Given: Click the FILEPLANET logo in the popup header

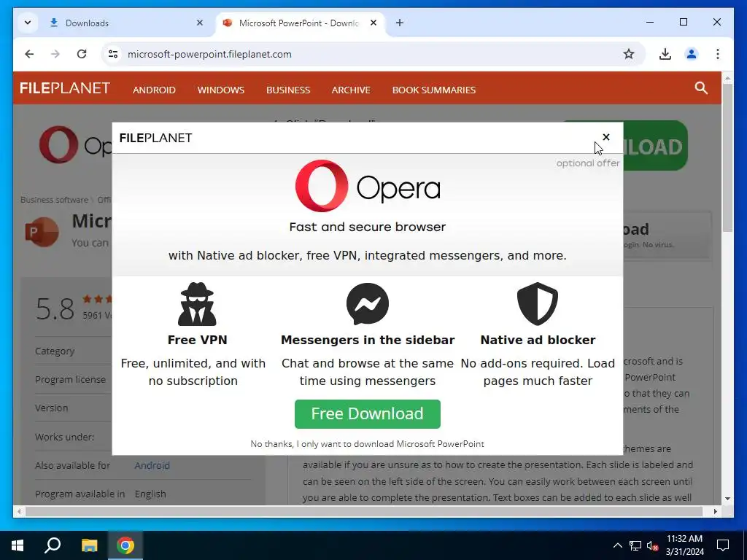Looking at the screenshot, I should [156, 138].
